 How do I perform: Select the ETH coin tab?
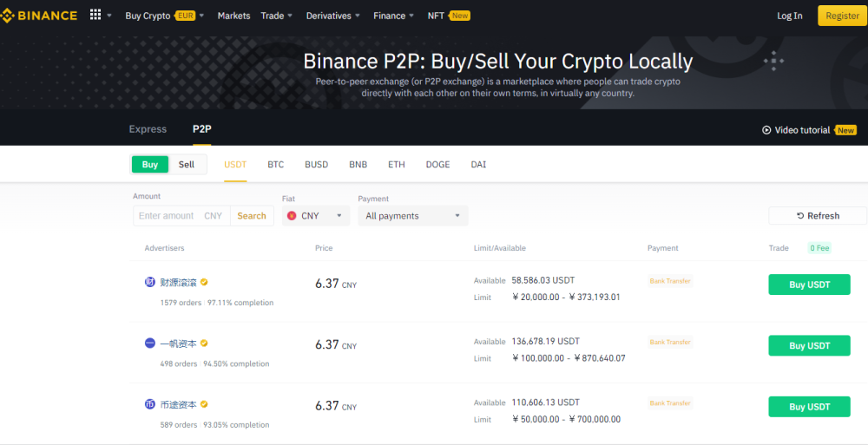point(397,165)
